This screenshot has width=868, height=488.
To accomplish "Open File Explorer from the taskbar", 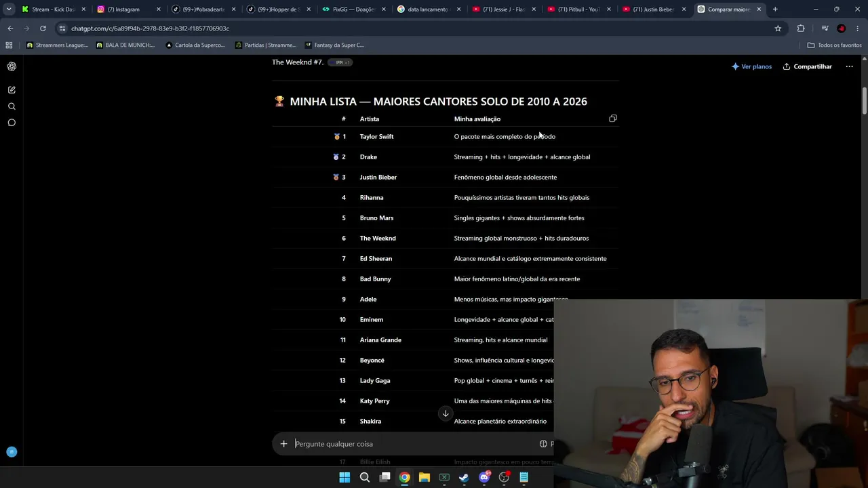I will point(425,477).
